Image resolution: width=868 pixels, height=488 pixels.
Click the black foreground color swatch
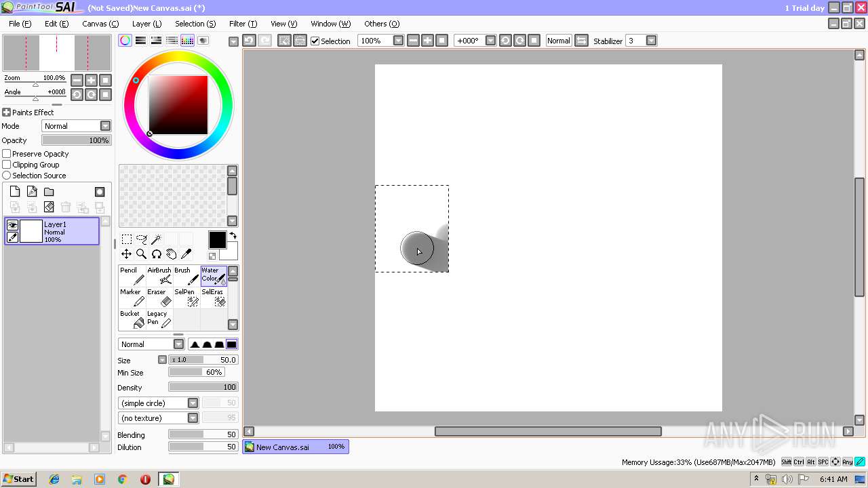pos(217,240)
